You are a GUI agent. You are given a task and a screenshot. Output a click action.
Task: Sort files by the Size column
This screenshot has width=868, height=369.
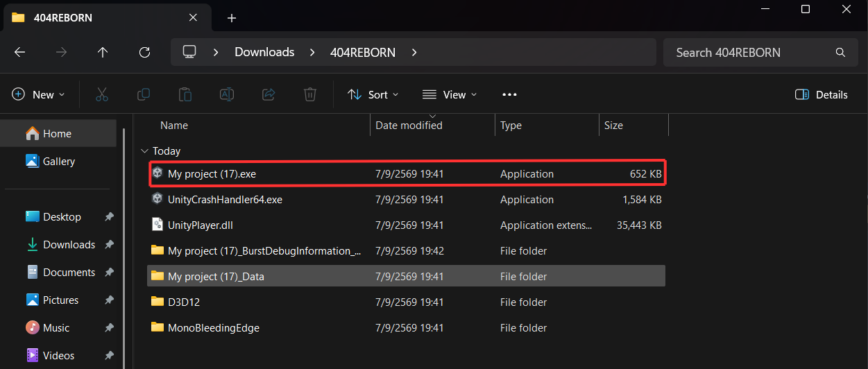pyautogui.click(x=633, y=126)
